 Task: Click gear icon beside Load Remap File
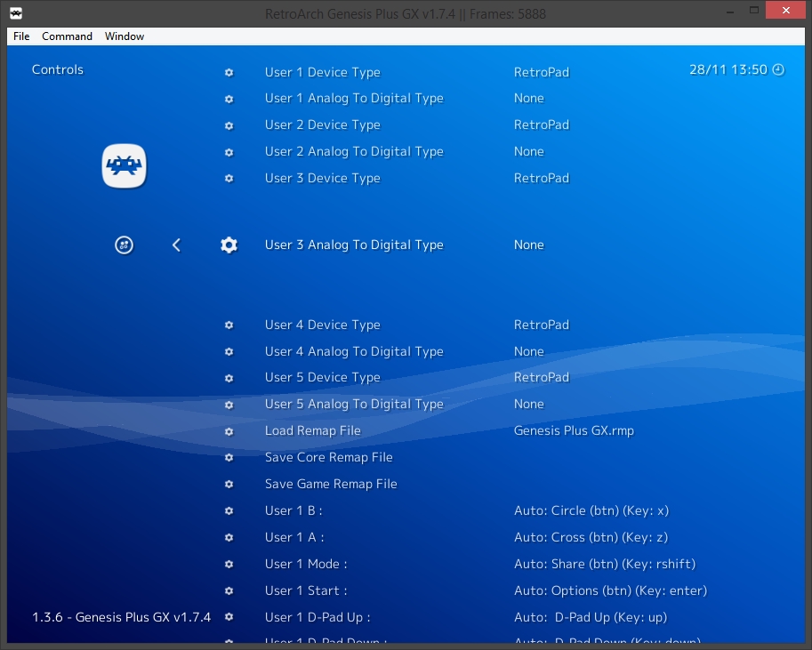tap(229, 431)
